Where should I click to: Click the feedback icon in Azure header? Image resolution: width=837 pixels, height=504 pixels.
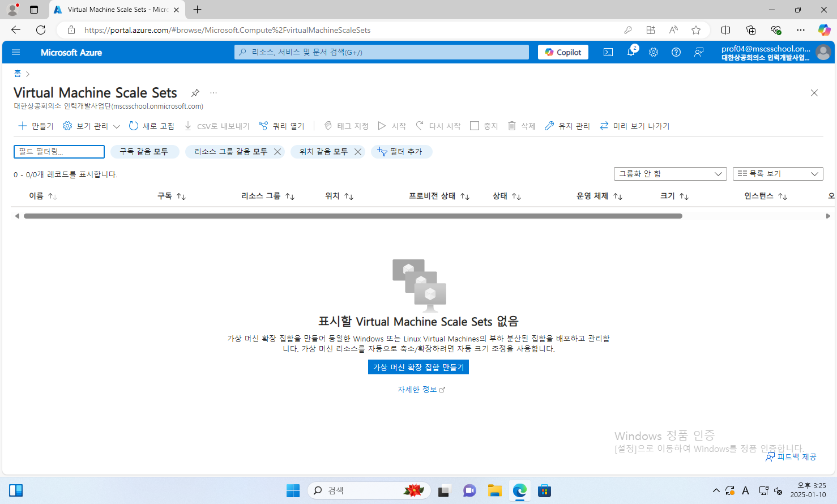(x=699, y=52)
